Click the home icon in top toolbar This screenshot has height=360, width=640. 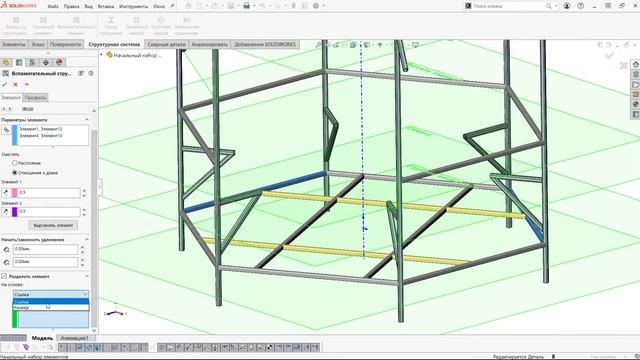click(188, 6)
